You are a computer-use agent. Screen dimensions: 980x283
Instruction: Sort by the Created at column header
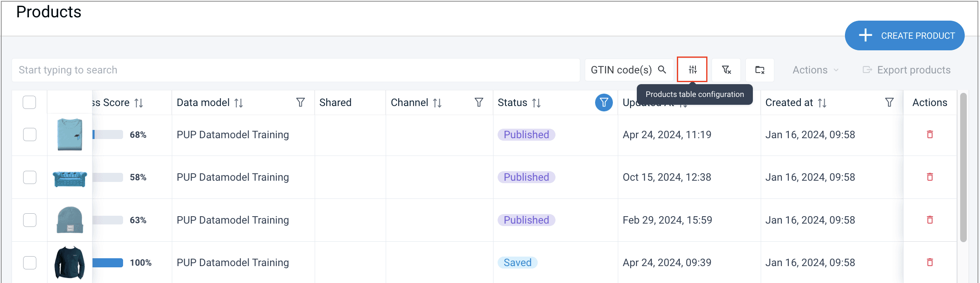pos(822,103)
